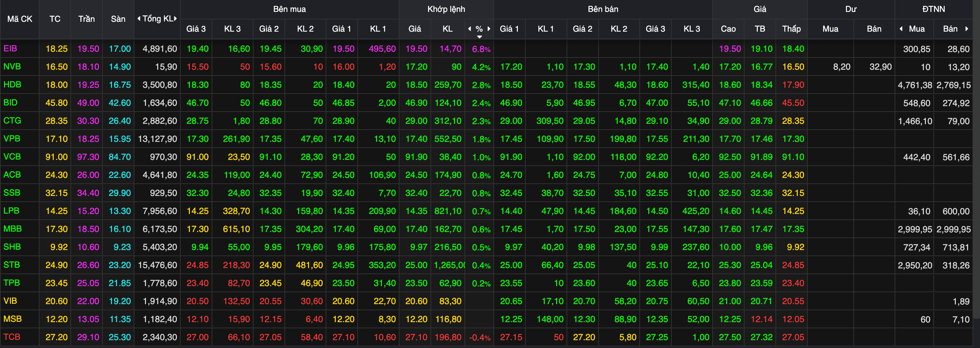
Task: Open SSB stock symbol
Action: tap(12, 193)
